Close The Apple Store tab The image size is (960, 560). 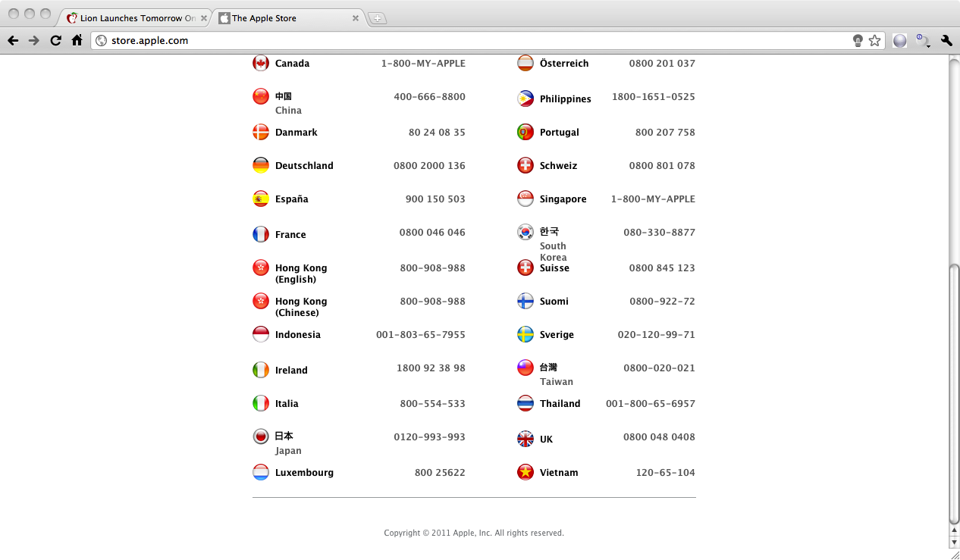click(356, 18)
